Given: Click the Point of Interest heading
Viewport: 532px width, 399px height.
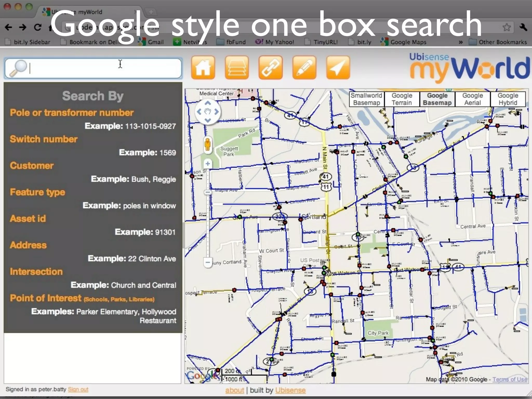Looking at the screenshot, I should pyautogui.click(x=46, y=298).
